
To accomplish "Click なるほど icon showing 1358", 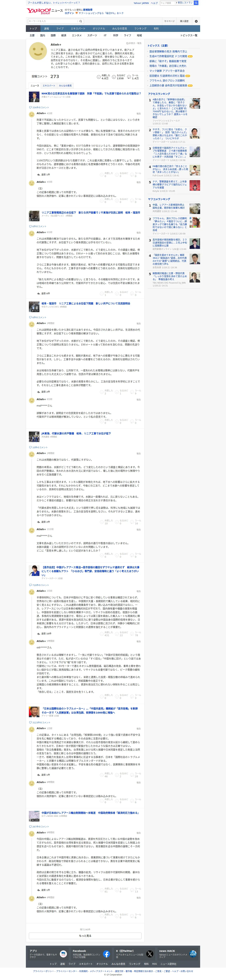I will pyautogui.click(x=113, y=77).
